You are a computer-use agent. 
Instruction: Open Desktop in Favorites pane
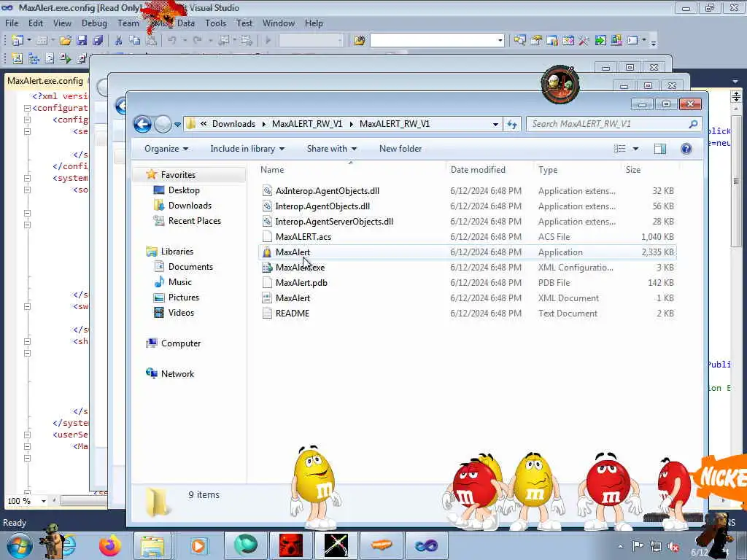click(183, 190)
